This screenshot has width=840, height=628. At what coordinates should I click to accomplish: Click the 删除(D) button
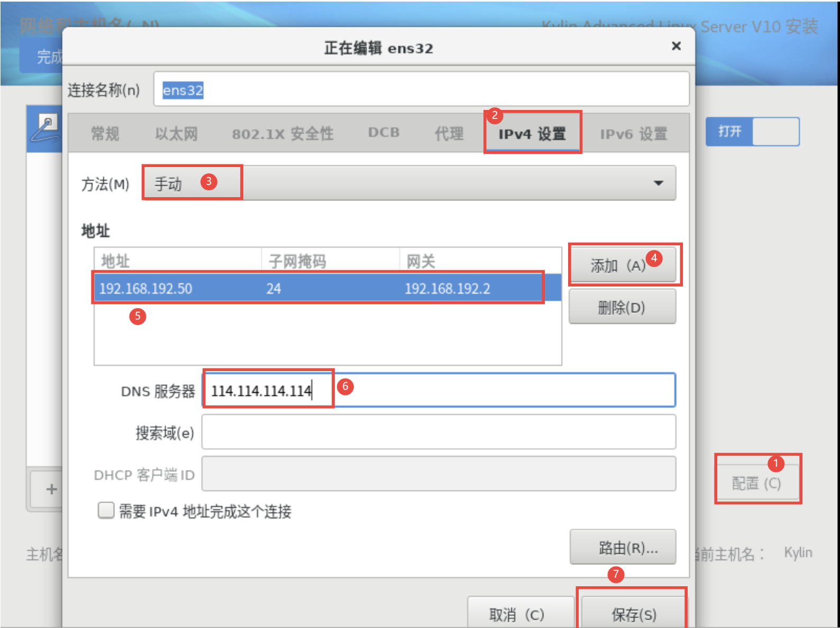[x=622, y=307]
